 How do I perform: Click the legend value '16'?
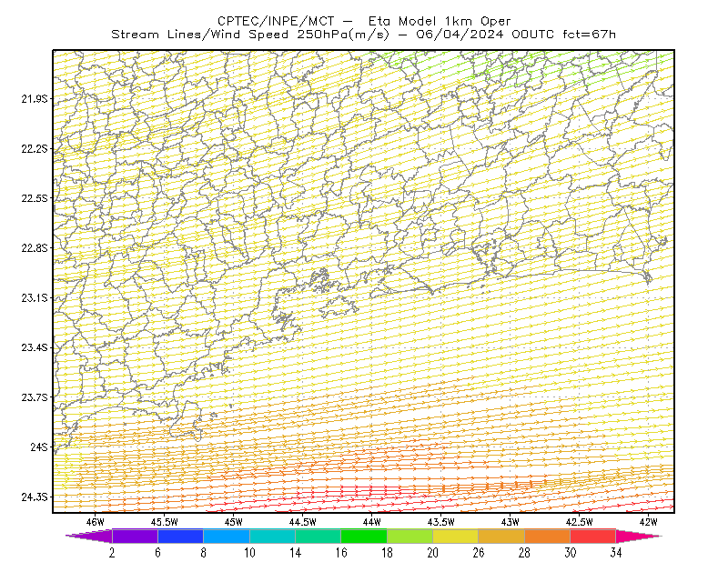click(x=341, y=552)
